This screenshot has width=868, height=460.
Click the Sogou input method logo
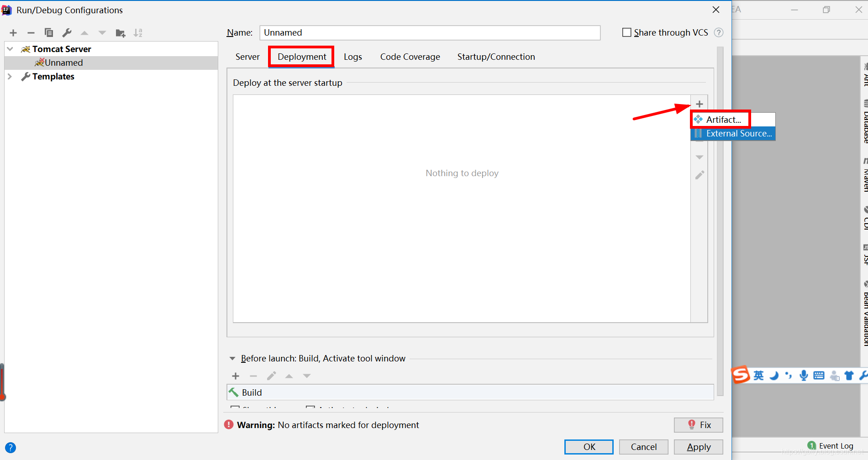click(x=741, y=375)
